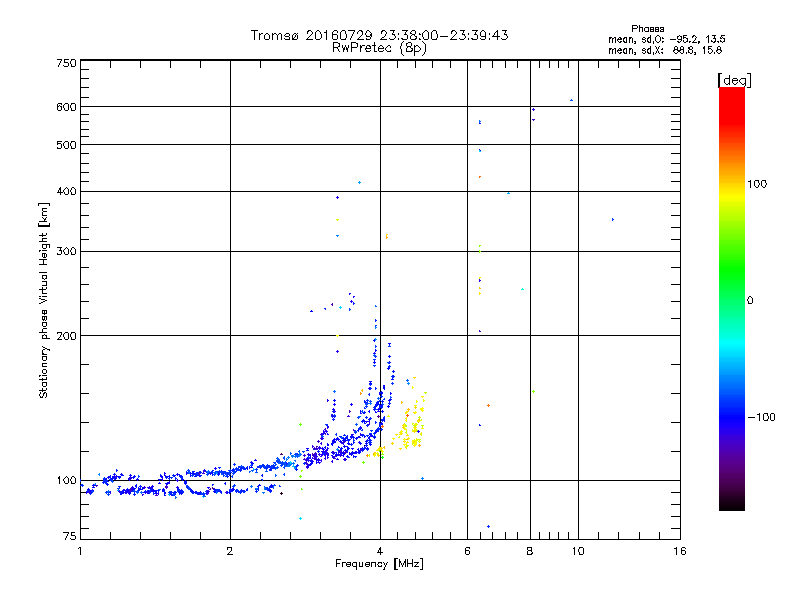Click the y-axis tick label '500'
The height and width of the screenshot is (600, 800).
point(66,145)
